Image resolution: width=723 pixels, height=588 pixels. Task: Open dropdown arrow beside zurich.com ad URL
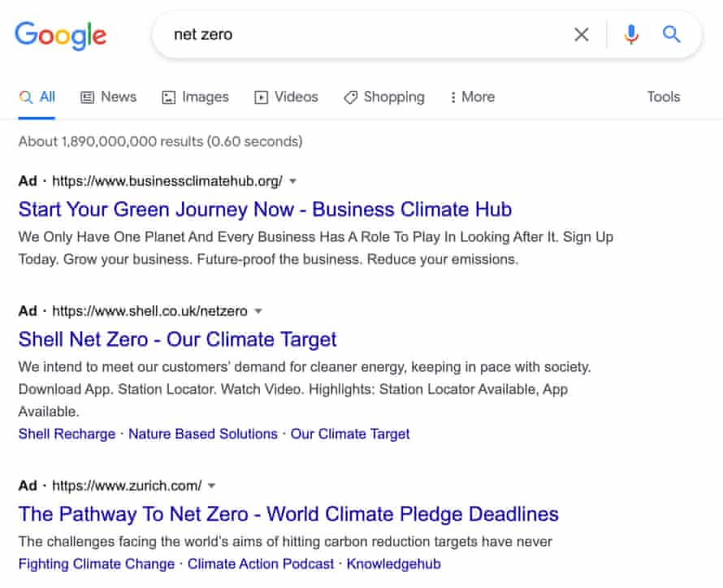coord(212,486)
